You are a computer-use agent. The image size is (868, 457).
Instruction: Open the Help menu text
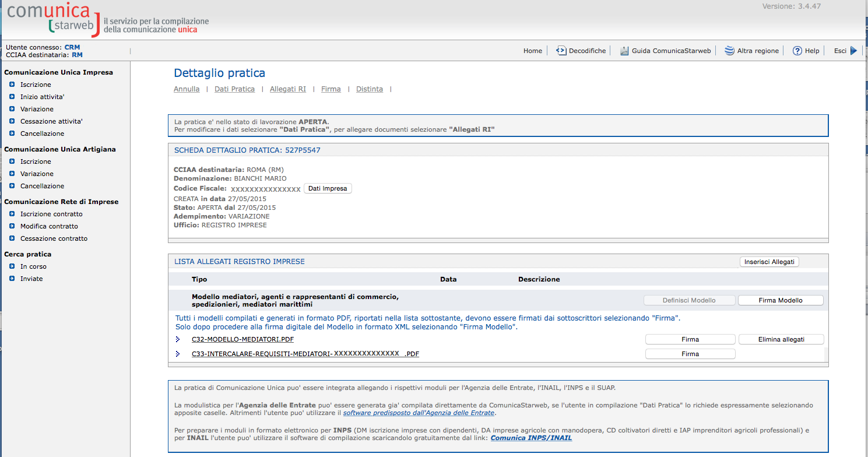tap(812, 51)
